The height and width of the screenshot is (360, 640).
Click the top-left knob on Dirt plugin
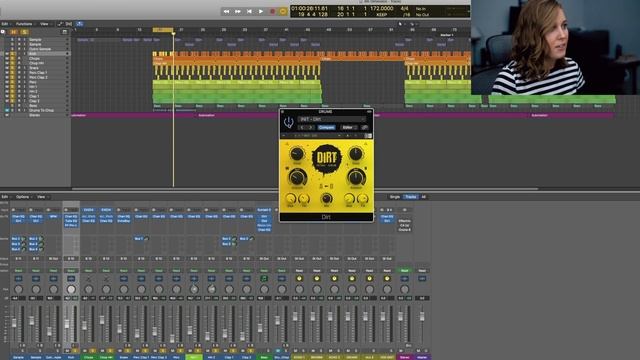[297, 154]
